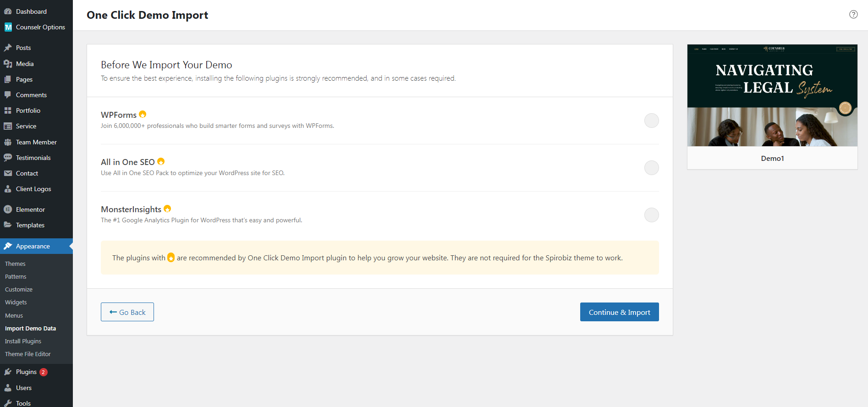
Task: Open the Testimonials menu label
Action: 33,158
